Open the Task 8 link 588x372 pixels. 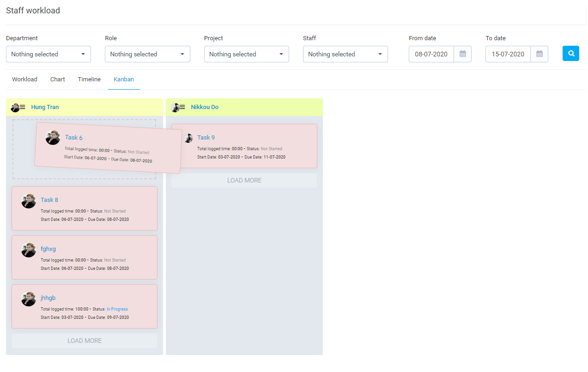coord(49,200)
